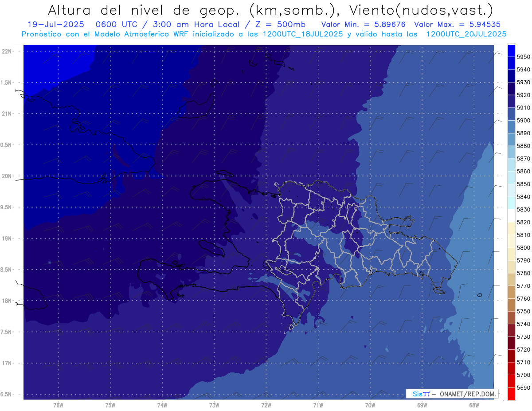
Task: Click the 5800 legend value
Action: (524, 247)
